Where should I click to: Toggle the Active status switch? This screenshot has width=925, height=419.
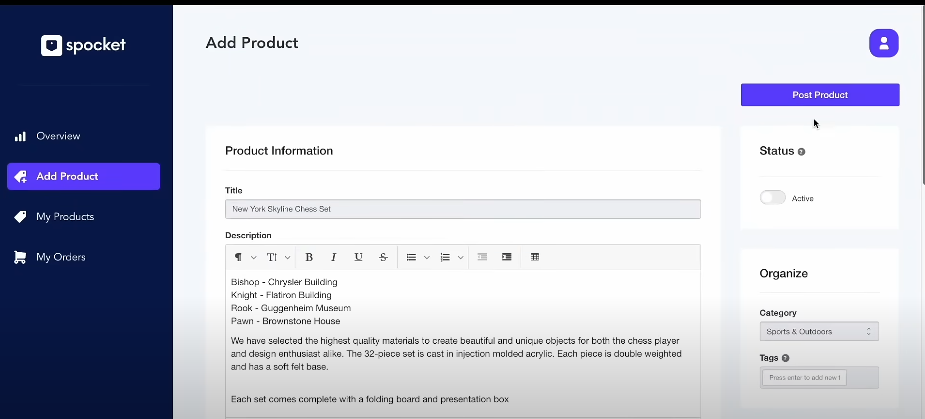pos(773,198)
